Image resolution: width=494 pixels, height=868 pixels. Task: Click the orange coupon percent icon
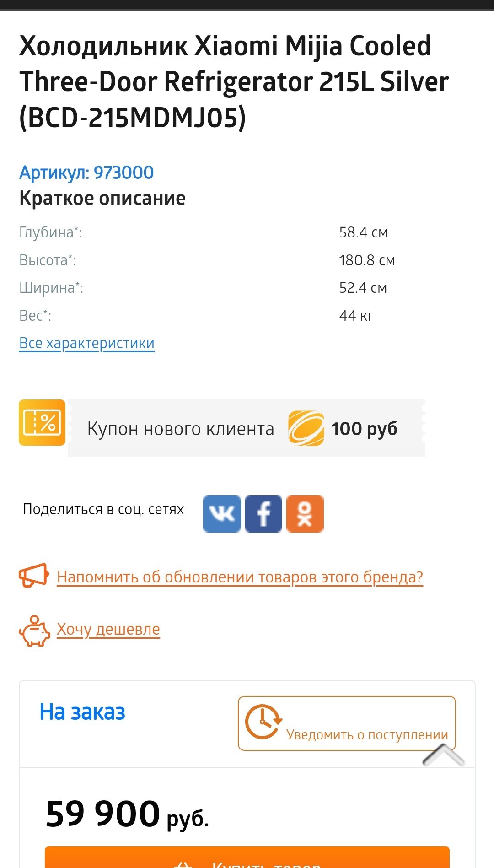[42, 422]
